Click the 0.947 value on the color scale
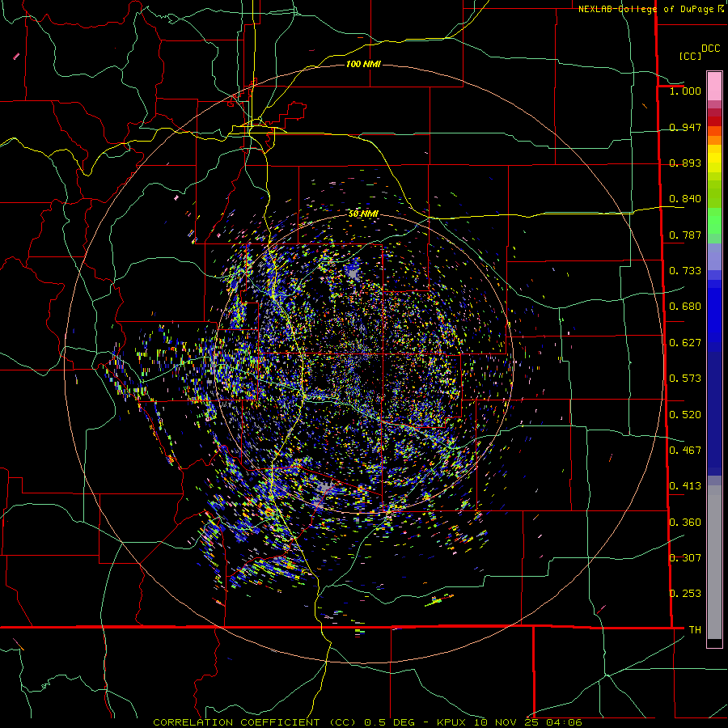Screen dimensions: 728x728 click(x=685, y=127)
